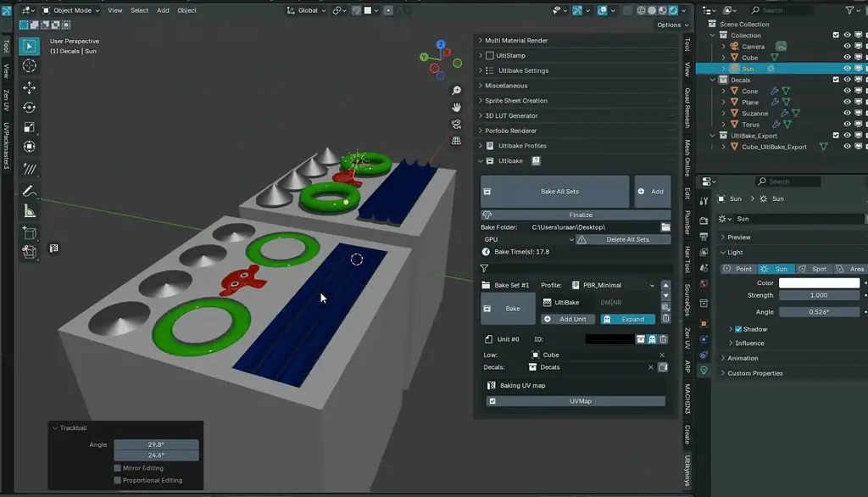Open the Options dropdown in viewport header
Viewport: 868px width, 497px height.
672,25
